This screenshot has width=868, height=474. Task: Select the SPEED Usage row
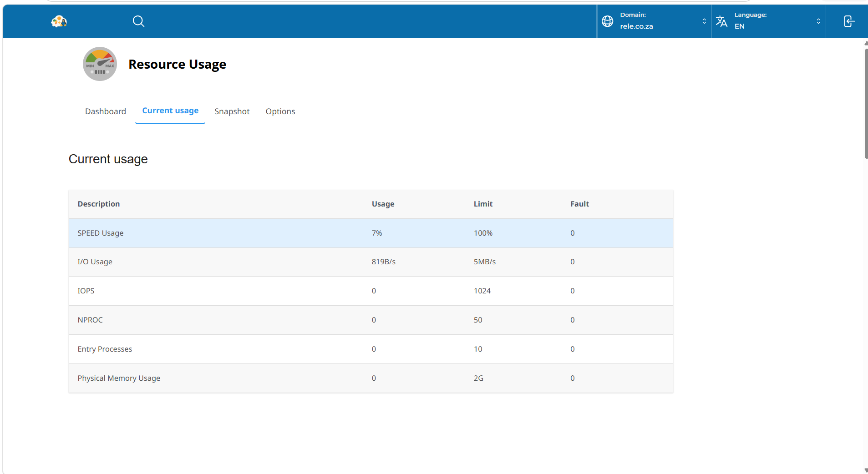pos(371,233)
